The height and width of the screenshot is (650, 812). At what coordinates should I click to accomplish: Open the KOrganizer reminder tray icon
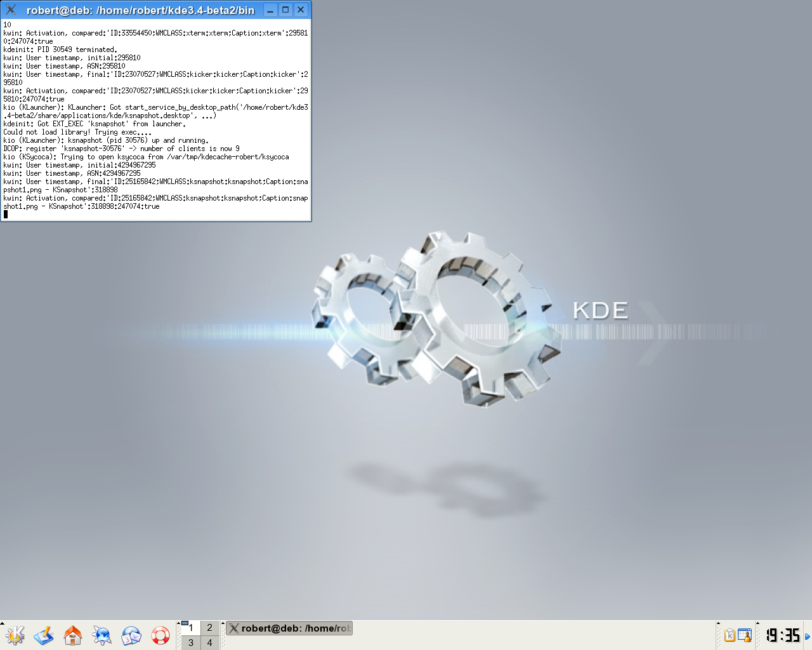point(745,635)
